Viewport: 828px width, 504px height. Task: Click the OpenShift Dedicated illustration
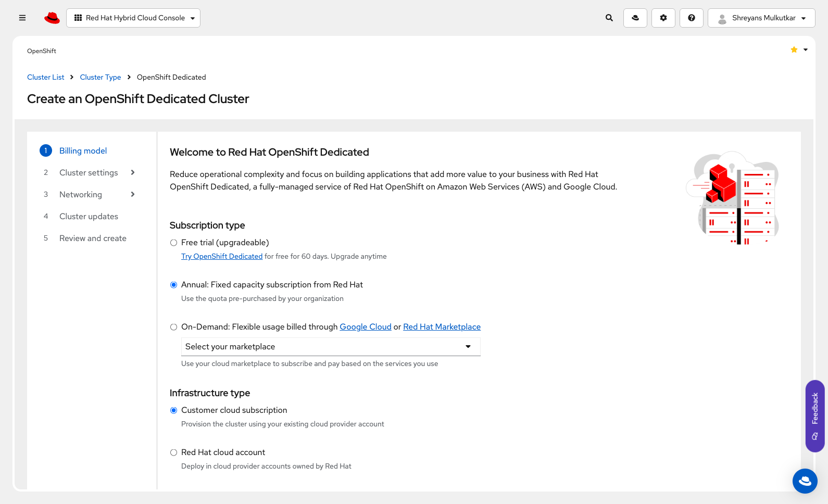pos(733,198)
